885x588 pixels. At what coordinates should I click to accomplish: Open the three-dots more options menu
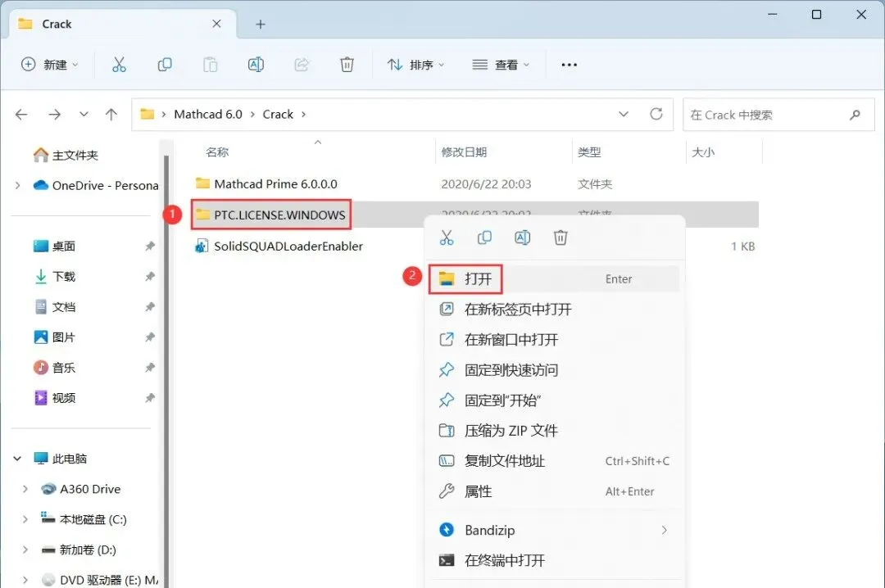click(569, 65)
